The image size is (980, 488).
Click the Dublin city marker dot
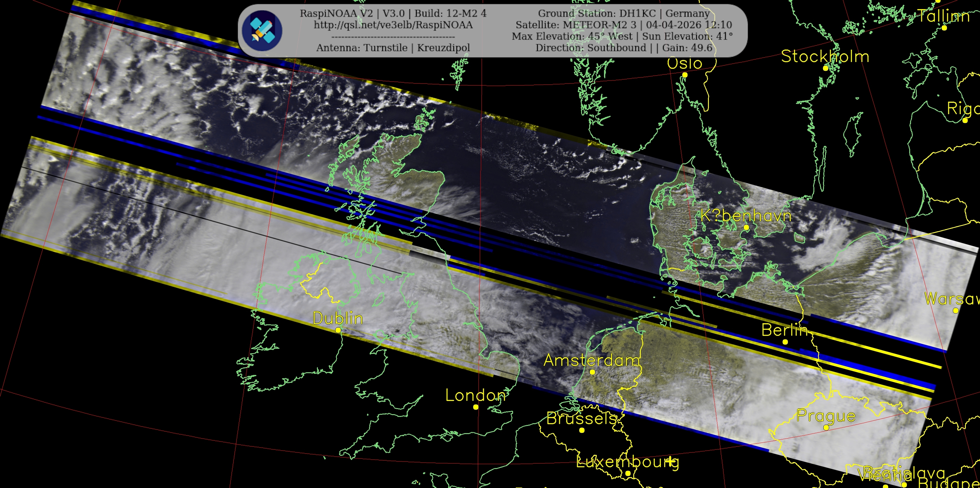click(x=338, y=330)
